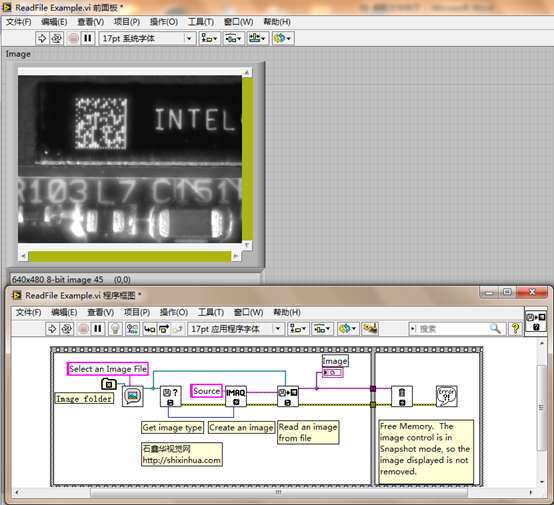Open 操作(O) menu in front panel window
Screen dimensions: 554x505
click(x=164, y=22)
